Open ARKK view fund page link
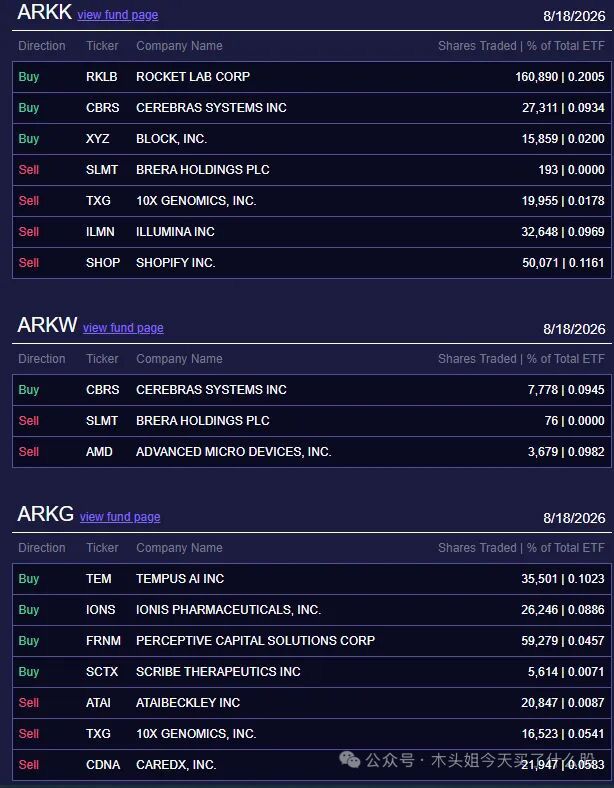Viewport: 614px width, 788px height. point(118,15)
